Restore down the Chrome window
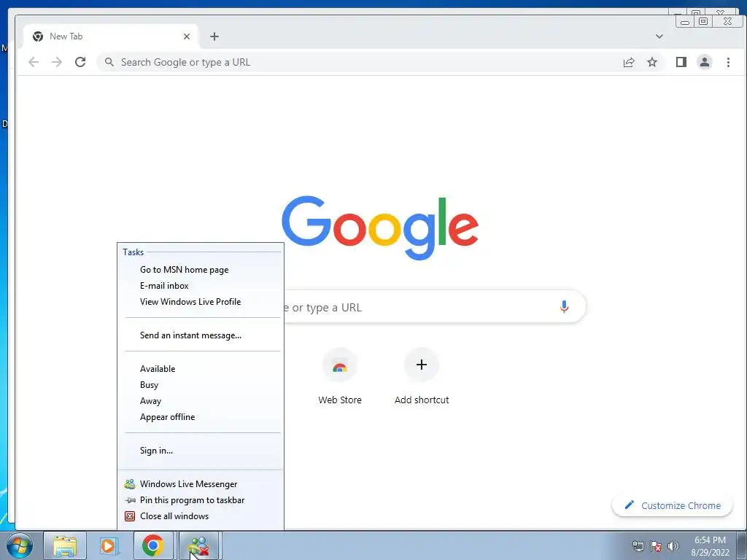Image resolution: width=747 pixels, height=560 pixels. (703, 21)
